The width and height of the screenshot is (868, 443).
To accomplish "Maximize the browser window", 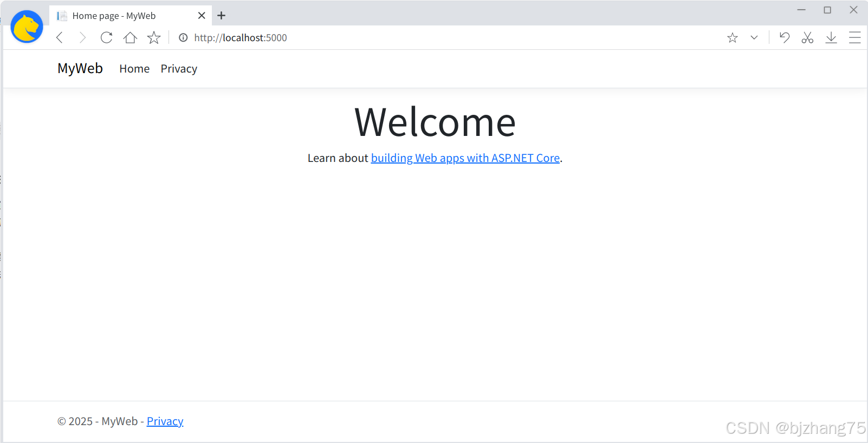I will 827,10.
